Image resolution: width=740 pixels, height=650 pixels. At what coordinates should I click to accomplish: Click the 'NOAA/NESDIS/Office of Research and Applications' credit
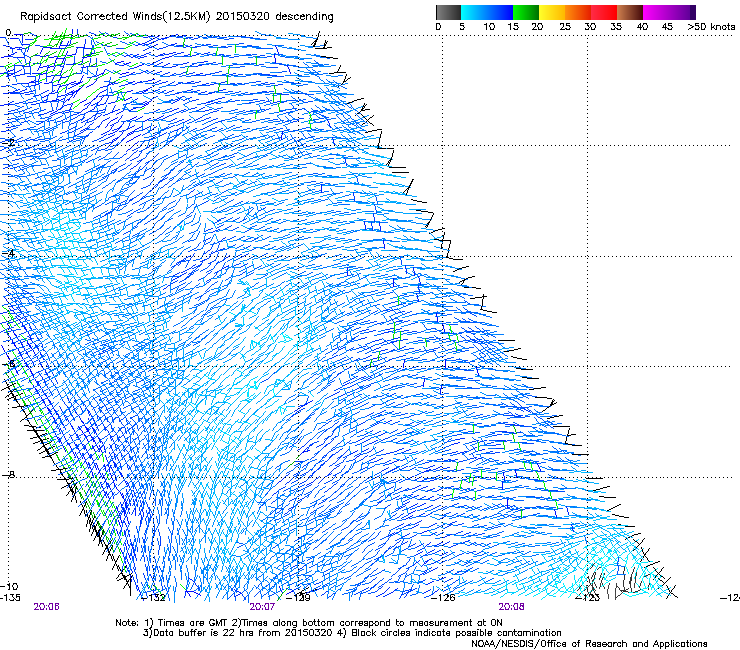(589, 644)
